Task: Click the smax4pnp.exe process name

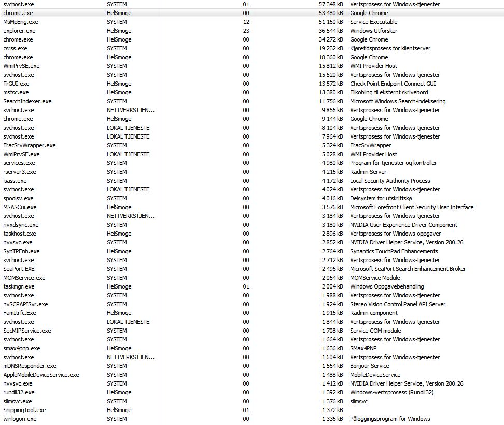Action: (x=22, y=348)
